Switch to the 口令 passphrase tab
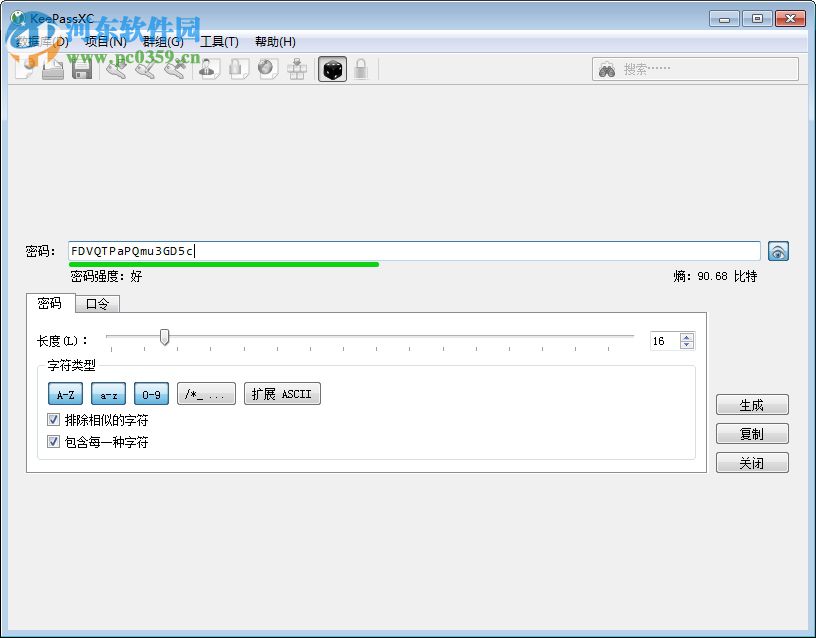 tap(97, 304)
